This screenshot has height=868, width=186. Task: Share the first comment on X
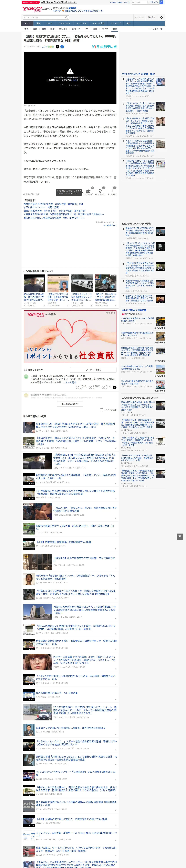(115, 388)
